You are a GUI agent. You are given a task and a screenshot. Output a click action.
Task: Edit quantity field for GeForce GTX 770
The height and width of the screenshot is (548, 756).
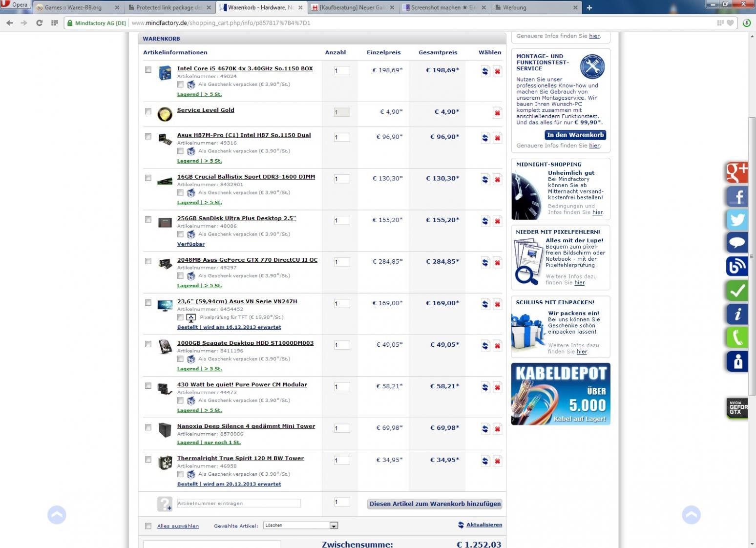[342, 262]
